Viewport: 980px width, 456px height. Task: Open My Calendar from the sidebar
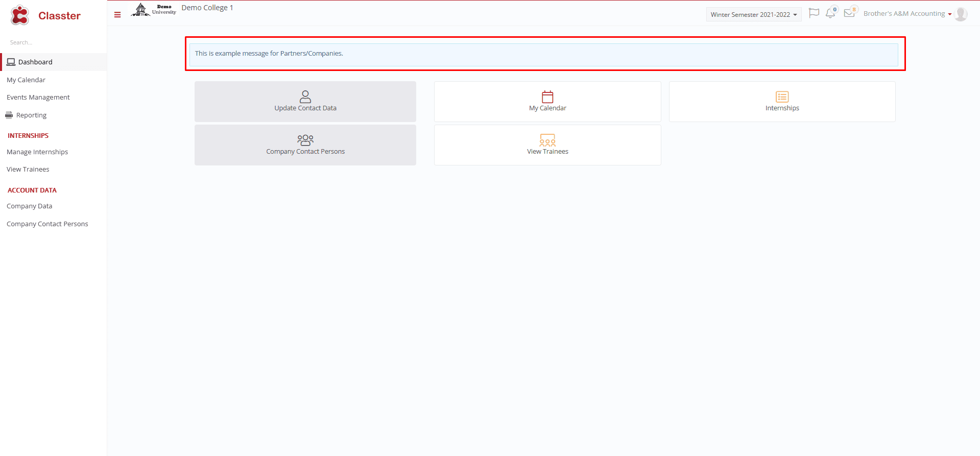[x=26, y=80]
